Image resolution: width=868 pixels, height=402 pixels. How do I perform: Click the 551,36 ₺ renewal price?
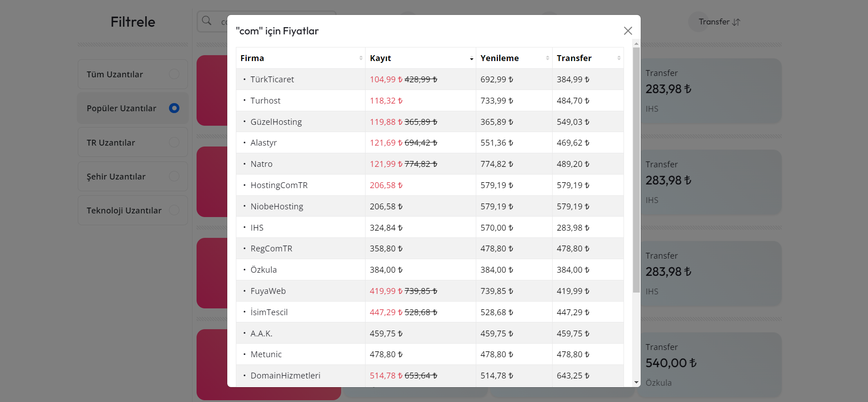click(x=497, y=142)
